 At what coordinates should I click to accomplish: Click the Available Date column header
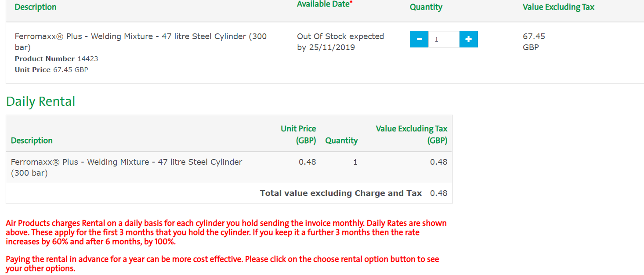pyautogui.click(x=325, y=4)
